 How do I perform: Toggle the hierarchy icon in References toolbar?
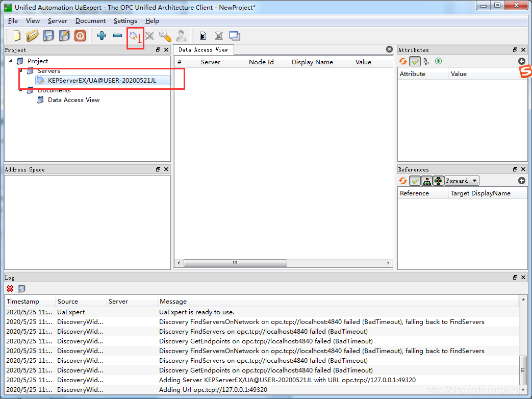(427, 181)
